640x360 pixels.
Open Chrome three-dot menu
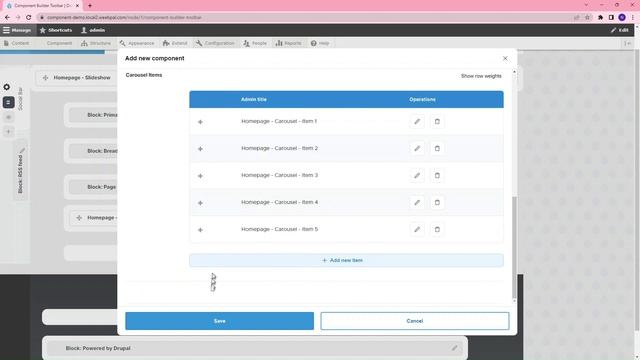[633, 18]
